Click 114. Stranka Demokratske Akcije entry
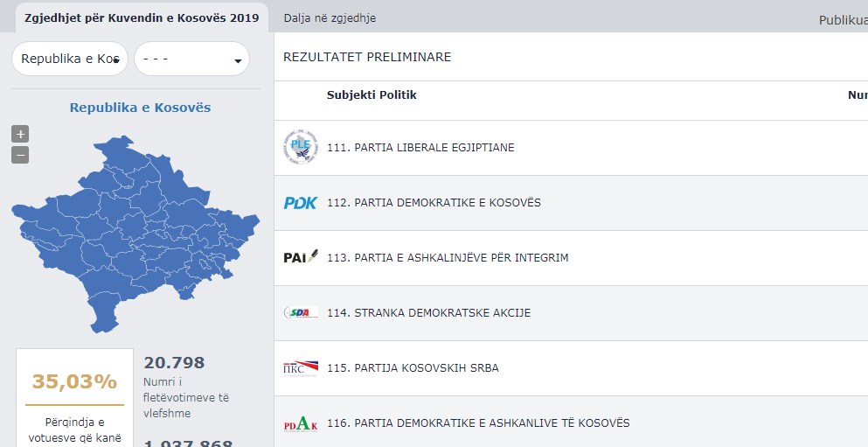 (428, 312)
